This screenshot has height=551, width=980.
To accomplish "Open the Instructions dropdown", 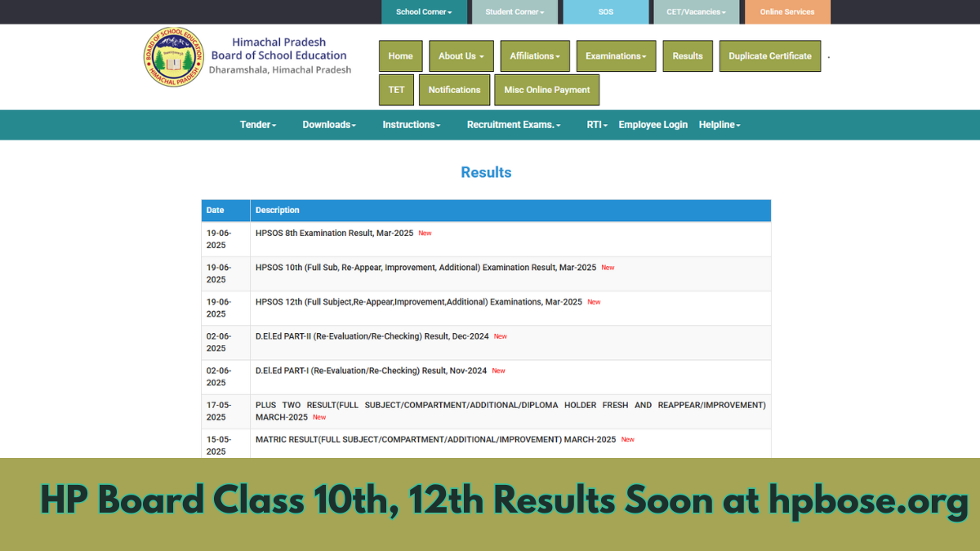I will 411,124.
